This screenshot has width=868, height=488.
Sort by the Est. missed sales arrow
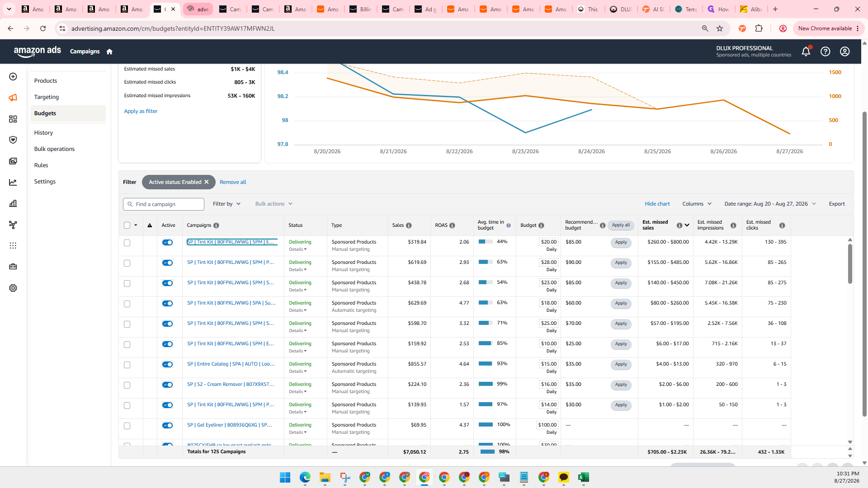click(x=687, y=225)
